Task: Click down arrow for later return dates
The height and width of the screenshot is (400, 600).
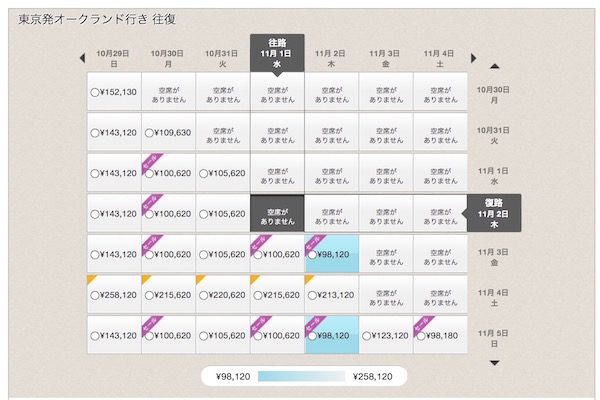Action: click(x=494, y=363)
